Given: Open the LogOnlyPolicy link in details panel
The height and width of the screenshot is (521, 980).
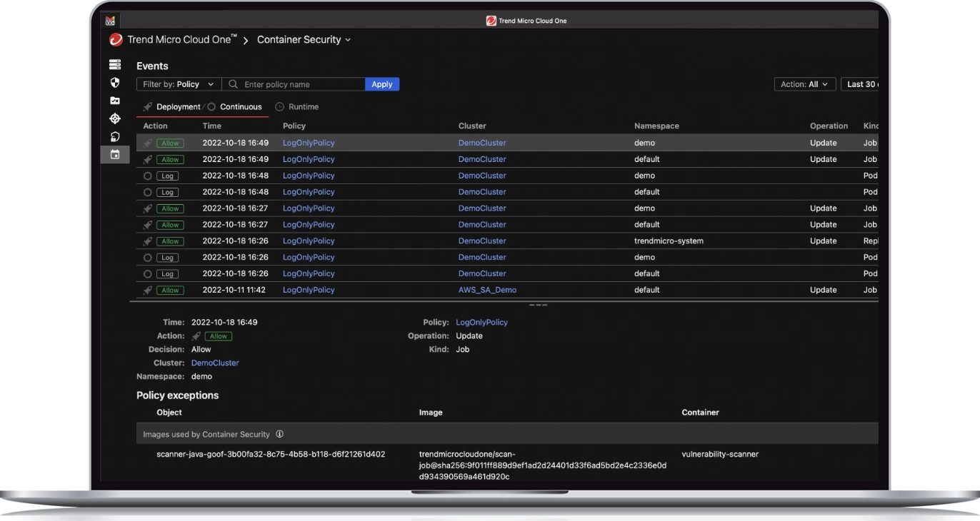Looking at the screenshot, I should 482,323.
